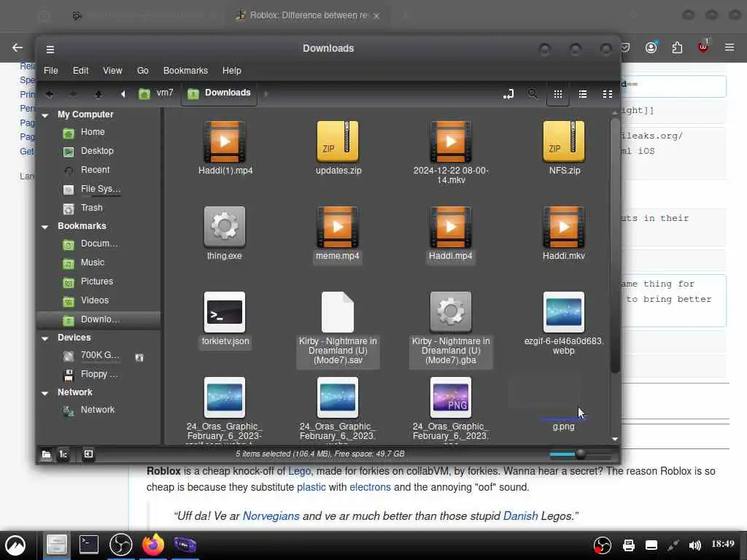Follow the Norvegians link in browser
The image size is (747, 560).
pos(271,516)
